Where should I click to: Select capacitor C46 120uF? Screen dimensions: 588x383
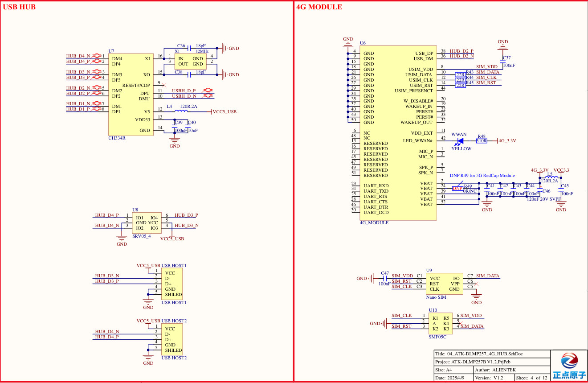click(x=540, y=189)
